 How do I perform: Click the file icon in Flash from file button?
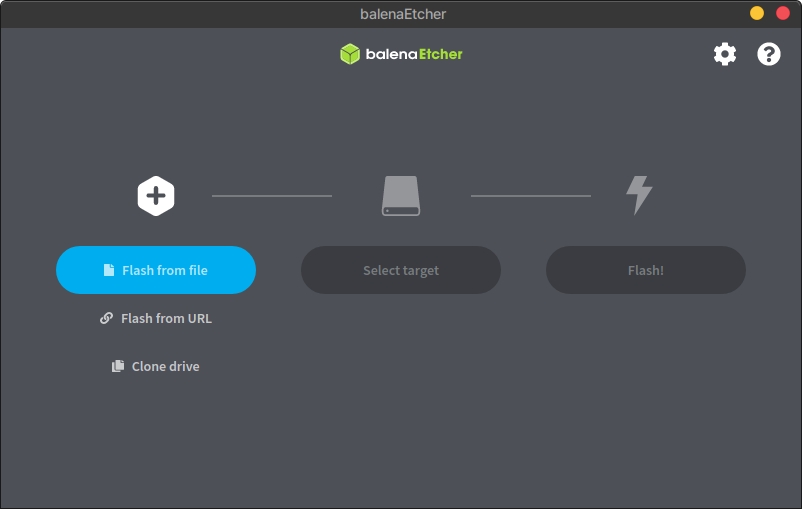click(x=109, y=271)
